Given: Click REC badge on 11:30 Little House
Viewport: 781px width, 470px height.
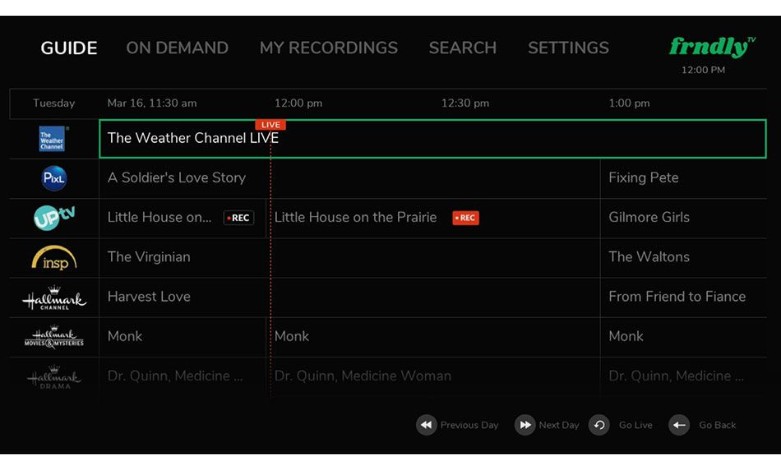Looking at the screenshot, I should point(239,218).
